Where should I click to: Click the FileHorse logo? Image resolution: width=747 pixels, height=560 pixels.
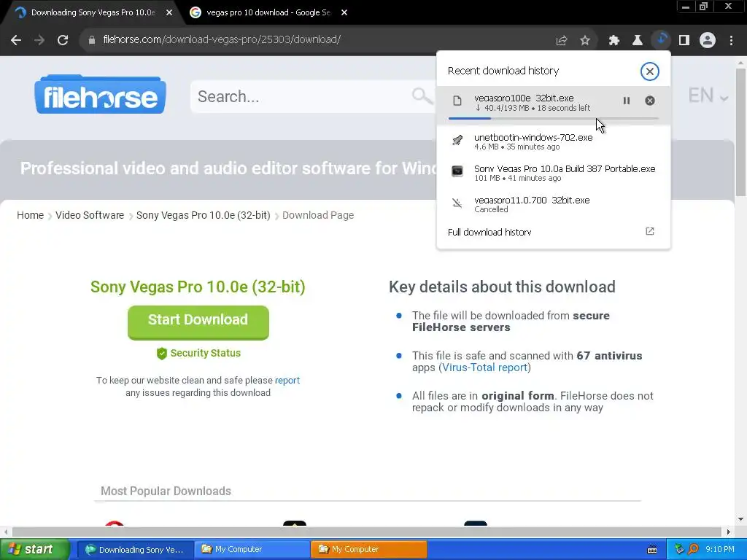pyautogui.click(x=100, y=94)
